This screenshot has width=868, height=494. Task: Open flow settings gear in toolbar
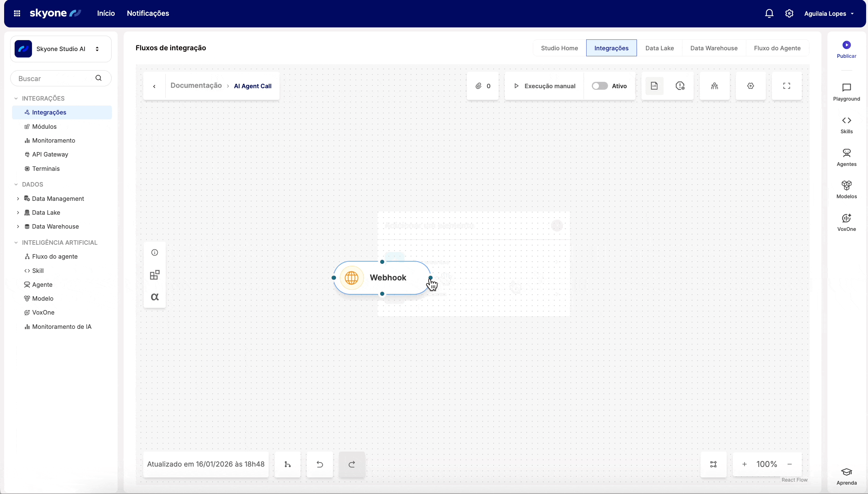point(750,86)
